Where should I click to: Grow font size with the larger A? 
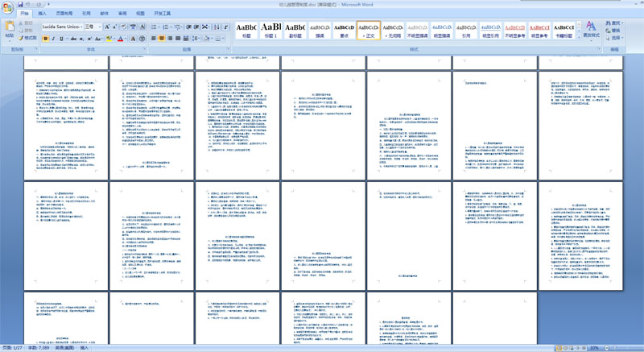click(107, 27)
